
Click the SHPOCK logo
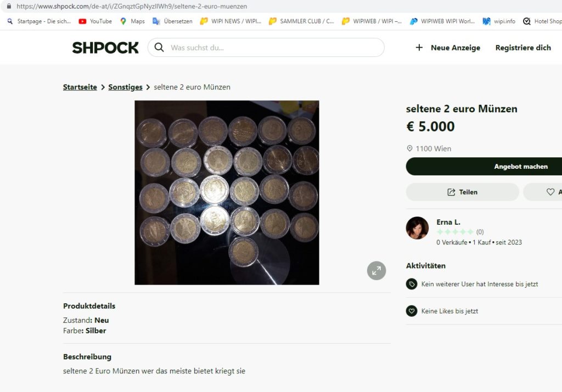105,48
